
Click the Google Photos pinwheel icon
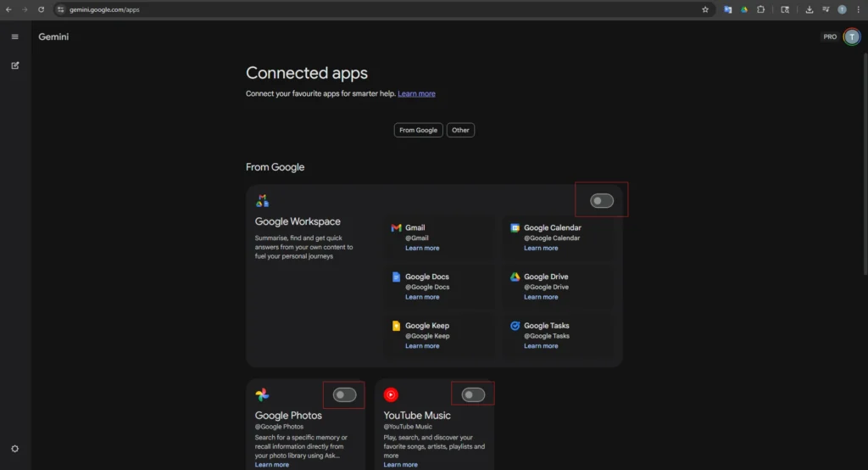coord(263,394)
